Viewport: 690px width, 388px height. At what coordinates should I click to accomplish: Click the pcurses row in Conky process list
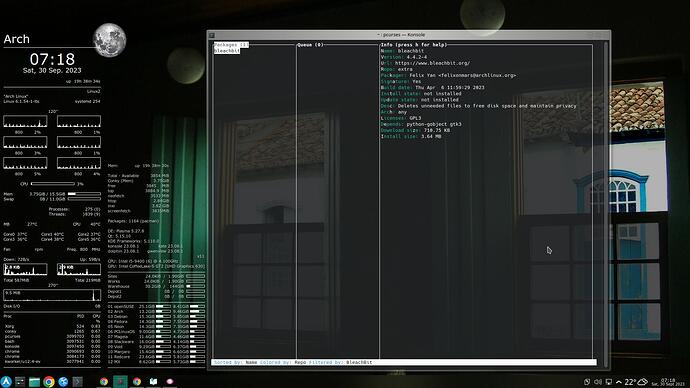coord(52,337)
